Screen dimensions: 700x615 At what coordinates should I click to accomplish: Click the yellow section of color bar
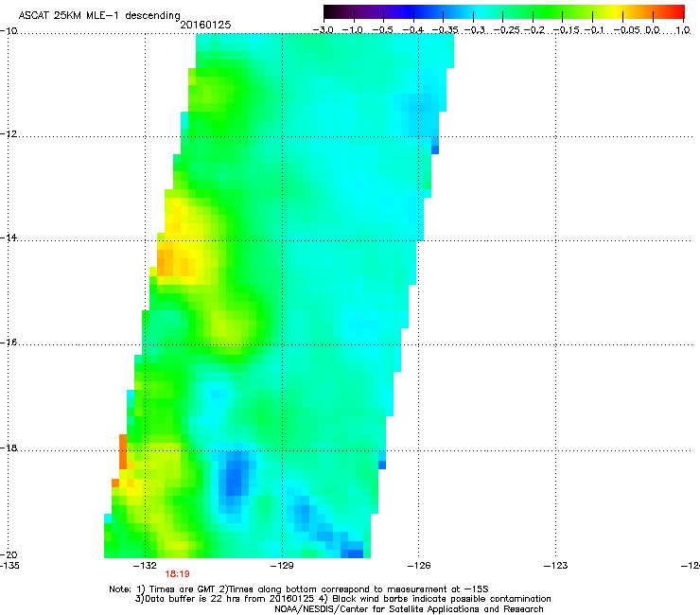(x=617, y=11)
